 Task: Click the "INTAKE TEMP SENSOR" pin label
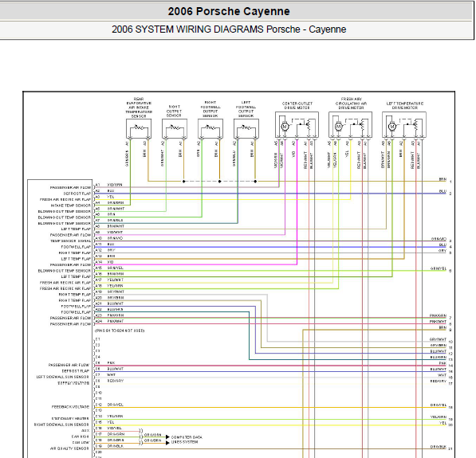point(70,206)
